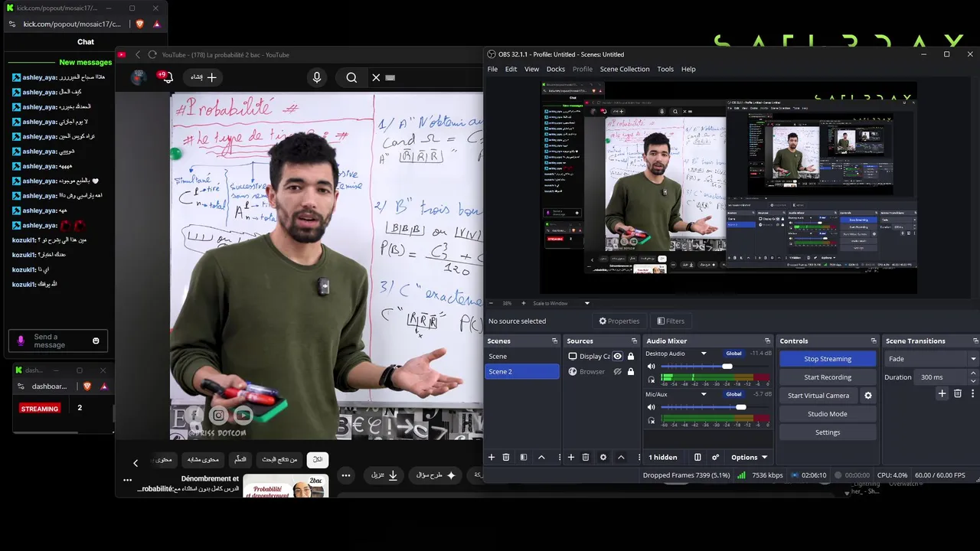Image resolution: width=980 pixels, height=551 pixels.
Task: Open Virtual Camera settings gear
Action: coord(868,396)
